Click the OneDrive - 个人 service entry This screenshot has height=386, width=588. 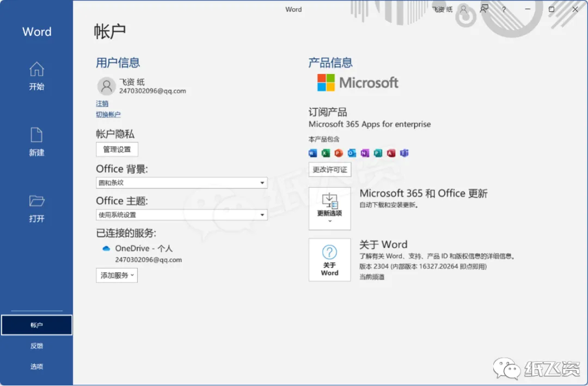[144, 248]
